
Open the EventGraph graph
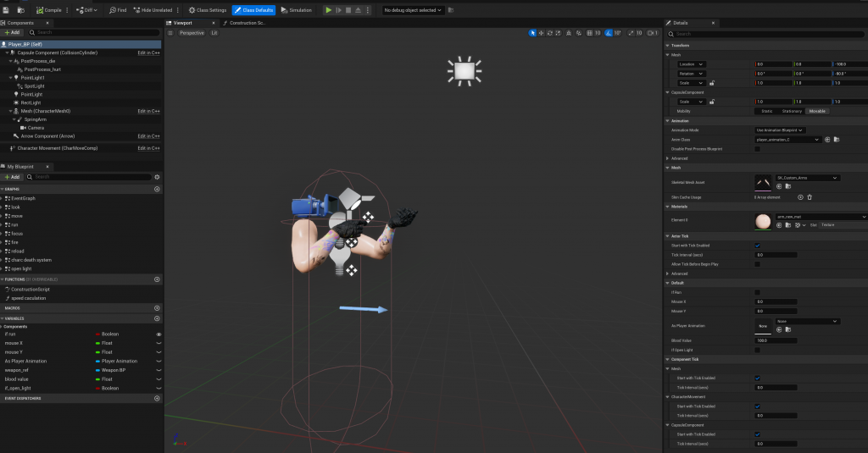coord(23,198)
